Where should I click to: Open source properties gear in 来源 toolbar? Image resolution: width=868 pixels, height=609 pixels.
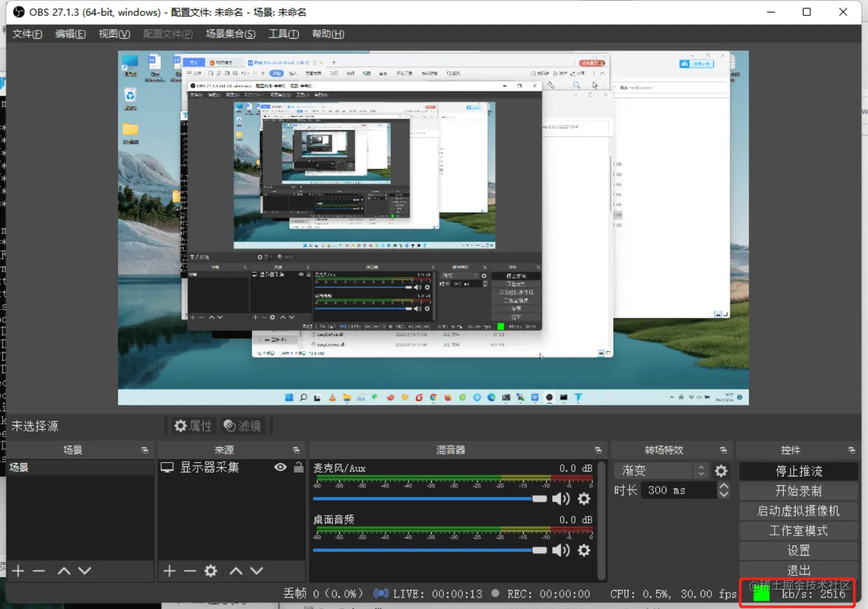(x=211, y=571)
